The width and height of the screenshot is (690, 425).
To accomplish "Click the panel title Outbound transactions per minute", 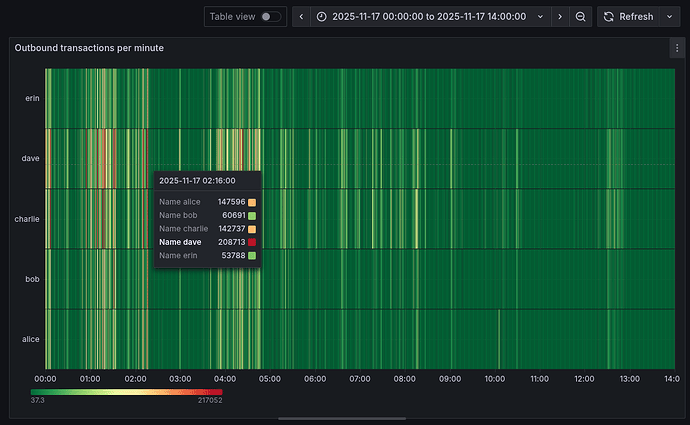I will tap(89, 48).
